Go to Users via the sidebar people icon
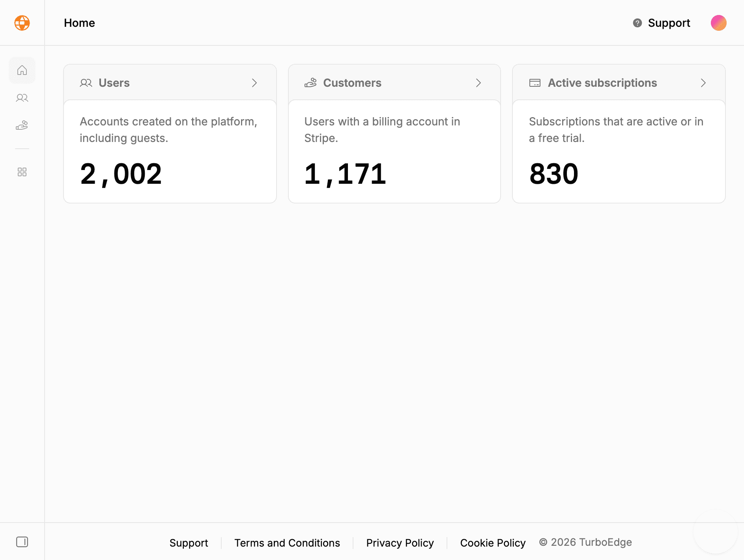This screenshot has height=560, width=744. [22, 98]
